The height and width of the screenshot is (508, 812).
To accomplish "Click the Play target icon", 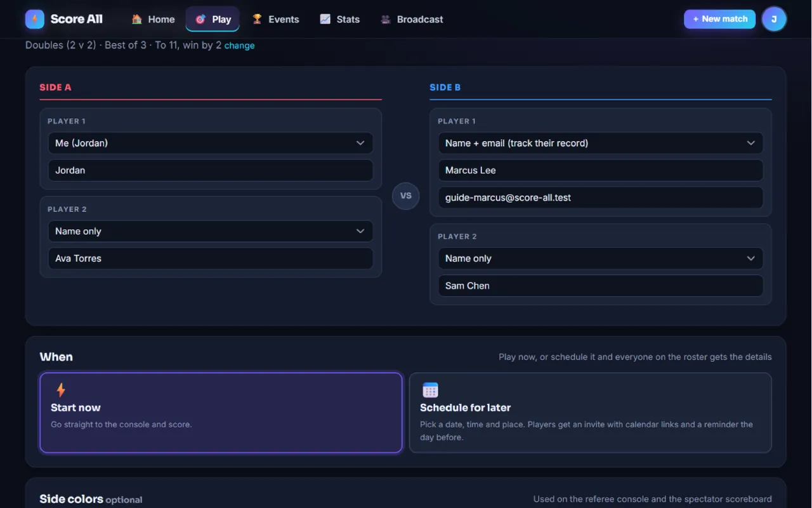I will (x=200, y=19).
